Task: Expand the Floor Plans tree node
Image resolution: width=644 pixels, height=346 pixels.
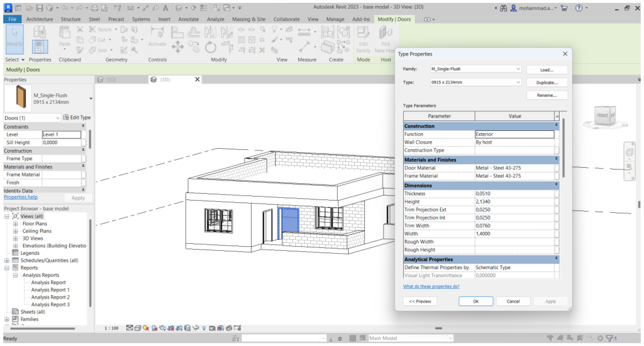Action: pyautogui.click(x=16, y=224)
